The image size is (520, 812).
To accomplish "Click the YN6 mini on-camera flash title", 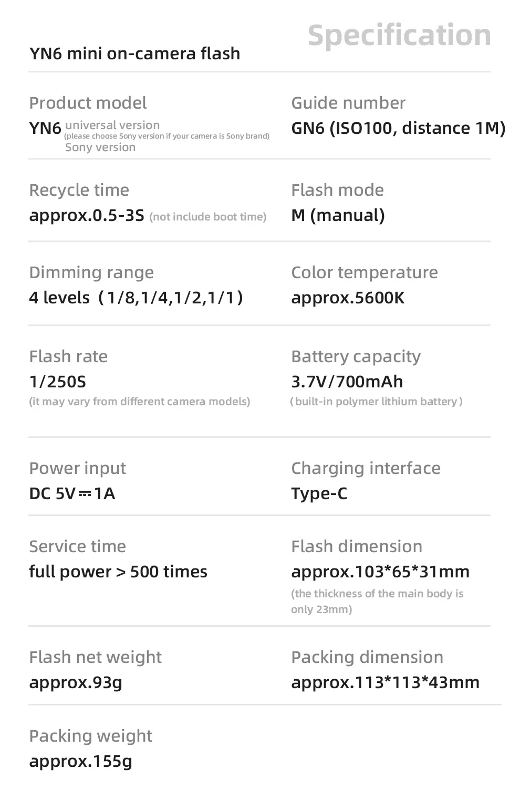I will [134, 54].
